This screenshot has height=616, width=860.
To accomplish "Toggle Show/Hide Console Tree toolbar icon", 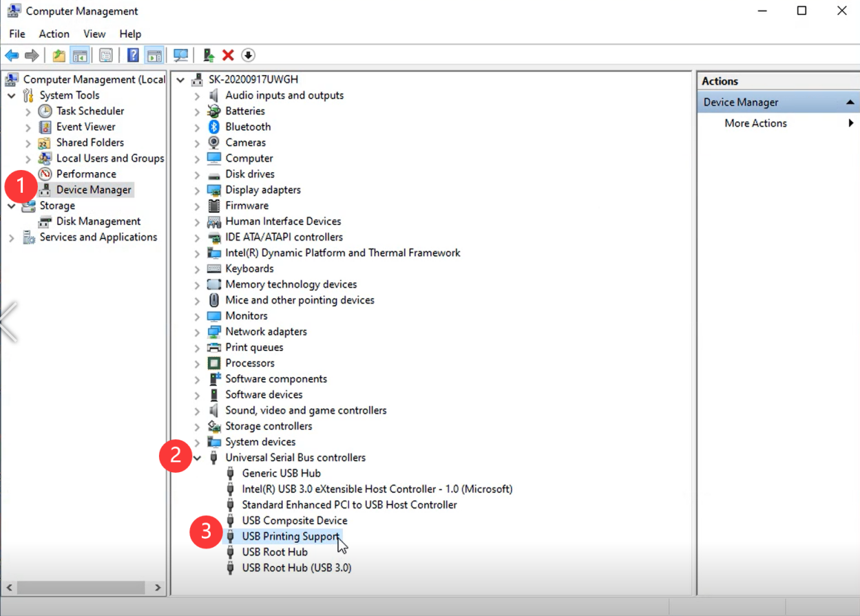I will [x=80, y=55].
